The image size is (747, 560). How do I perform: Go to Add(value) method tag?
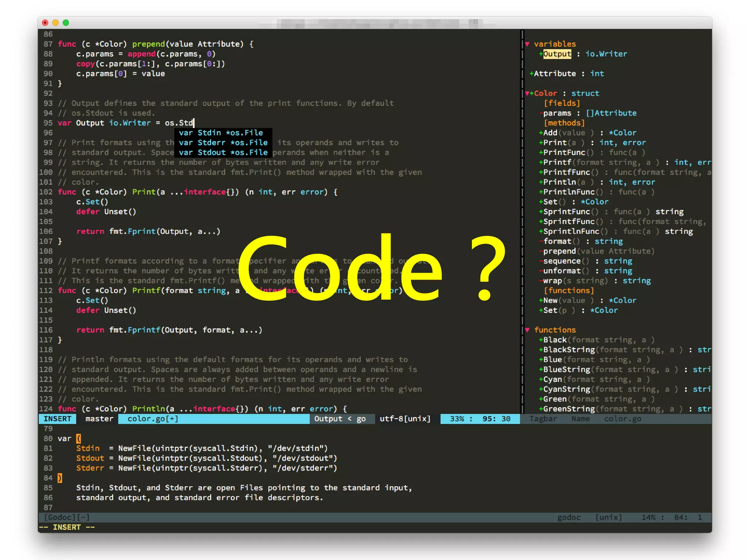click(x=588, y=133)
